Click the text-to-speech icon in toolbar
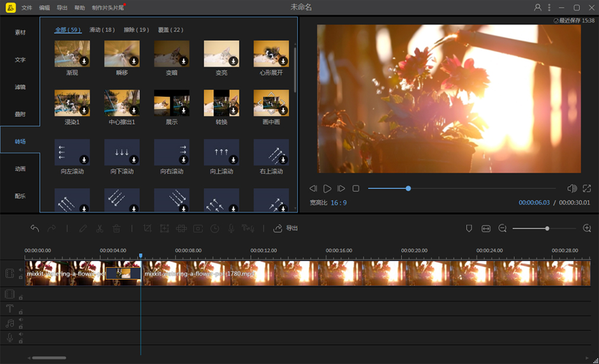The height and width of the screenshot is (364, 599). [x=248, y=228]
